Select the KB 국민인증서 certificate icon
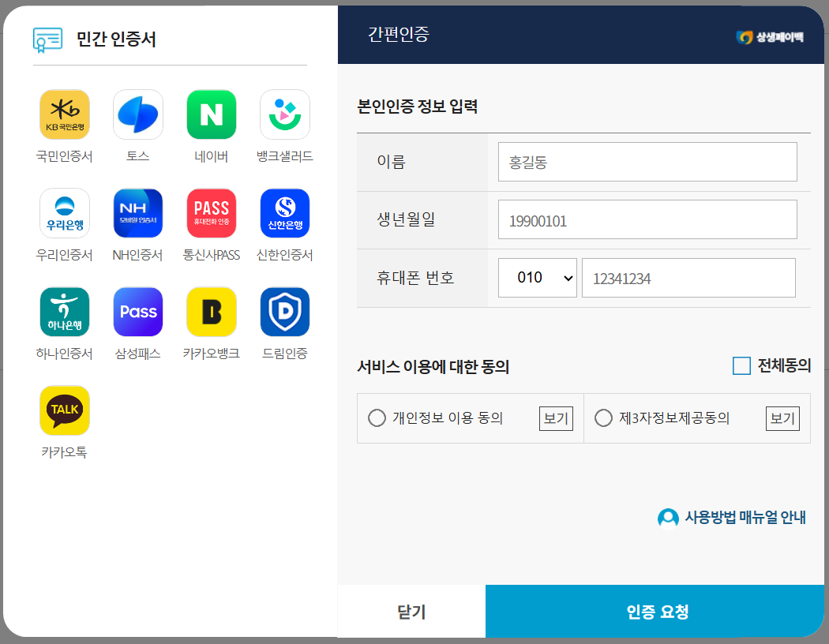 click(64, 114)
